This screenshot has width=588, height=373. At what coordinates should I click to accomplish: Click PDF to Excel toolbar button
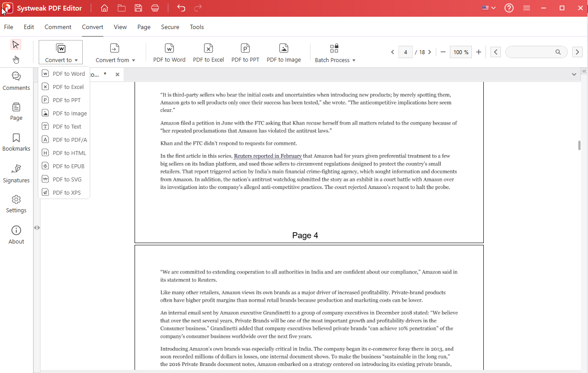[x=208, y=53]
